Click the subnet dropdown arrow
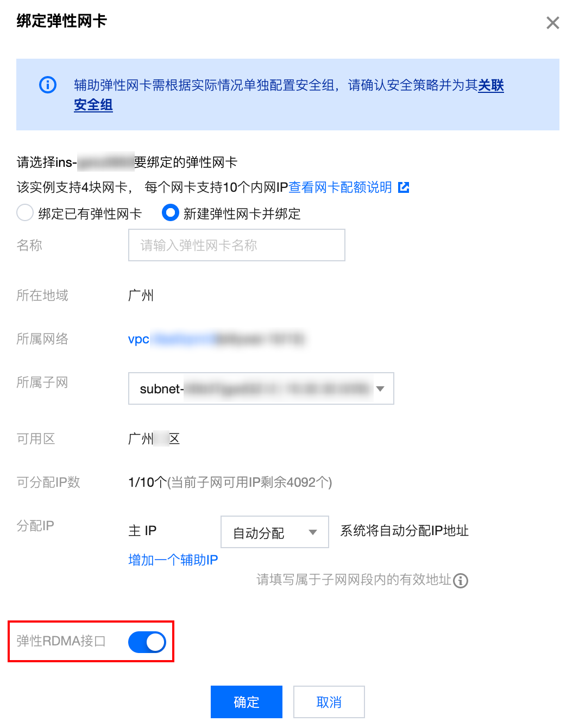579x728 pixels. pyautogui.click(x=380, y=389)
